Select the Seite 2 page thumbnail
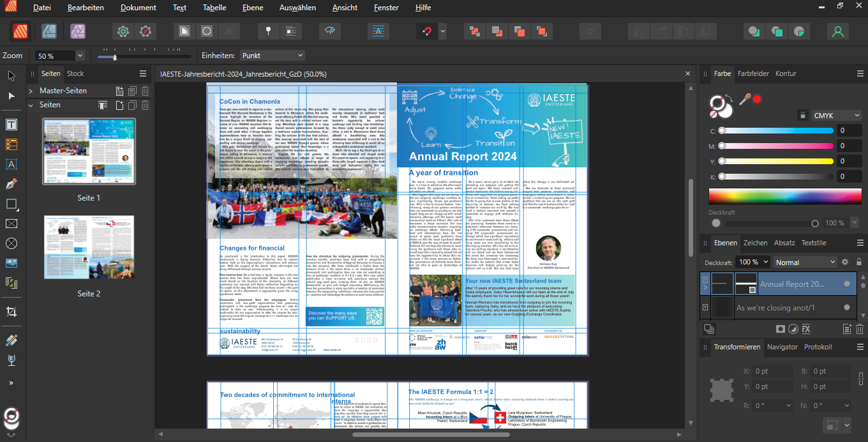 coord(89,247)
